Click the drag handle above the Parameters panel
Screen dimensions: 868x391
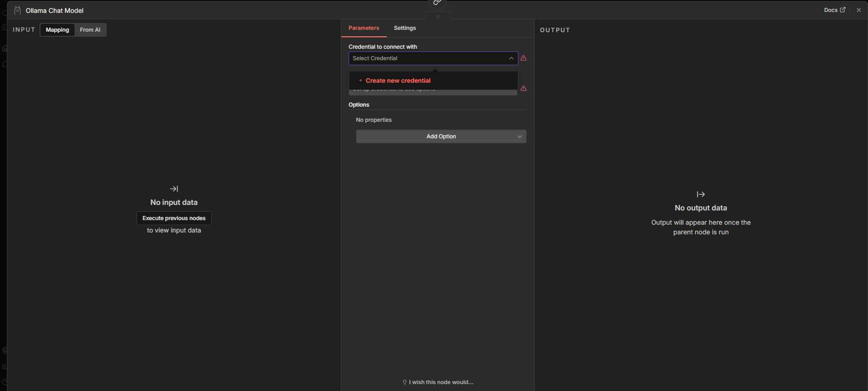pos(438,16)
